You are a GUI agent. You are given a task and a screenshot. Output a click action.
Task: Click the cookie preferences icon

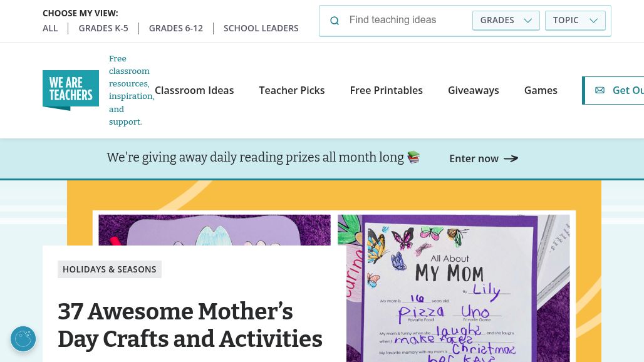coord(23,339)
